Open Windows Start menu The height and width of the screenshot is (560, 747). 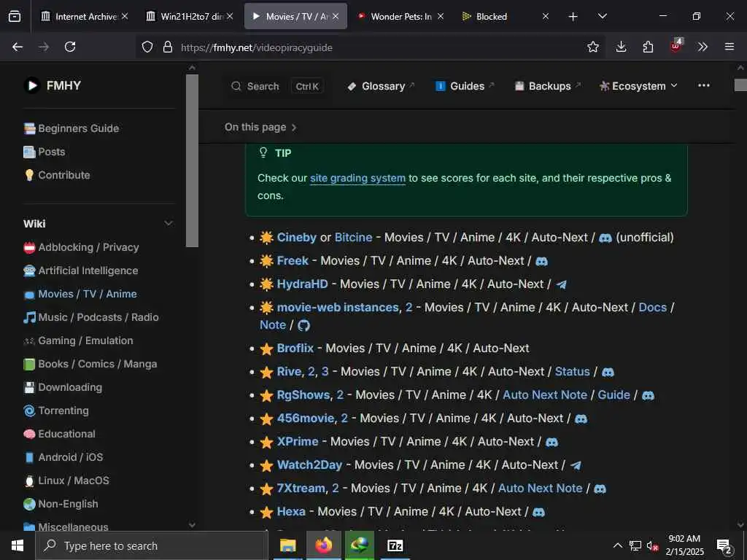(x=18, y=545)
